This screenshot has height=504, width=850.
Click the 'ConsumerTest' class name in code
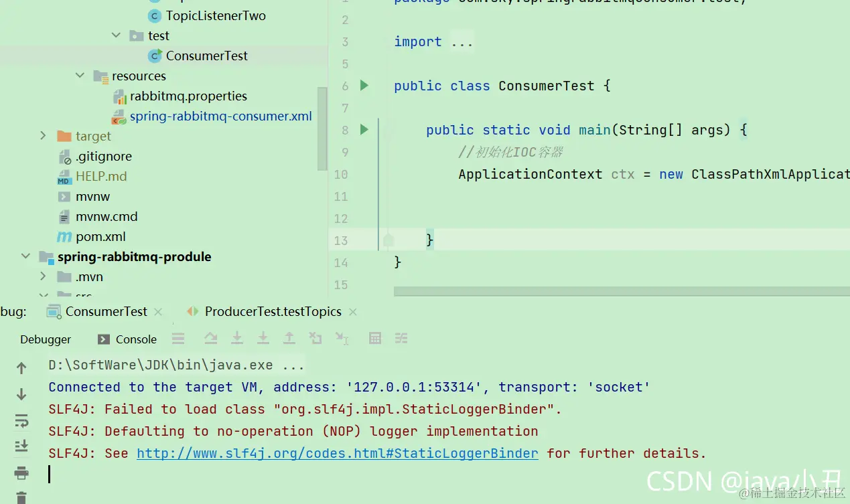[546, 86]
